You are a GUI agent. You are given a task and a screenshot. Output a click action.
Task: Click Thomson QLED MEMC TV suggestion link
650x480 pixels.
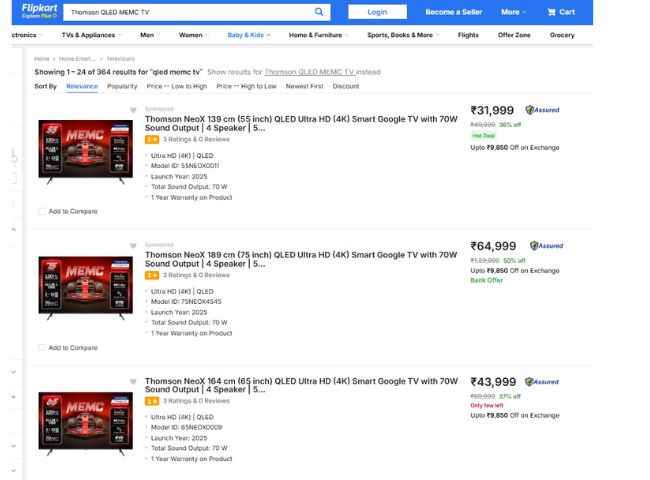308,72
